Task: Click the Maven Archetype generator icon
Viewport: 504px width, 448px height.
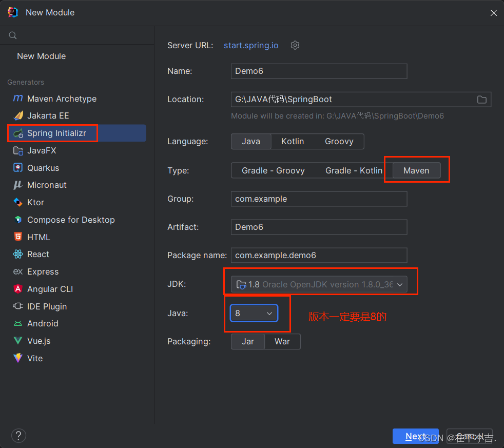Action: [18, 99]
